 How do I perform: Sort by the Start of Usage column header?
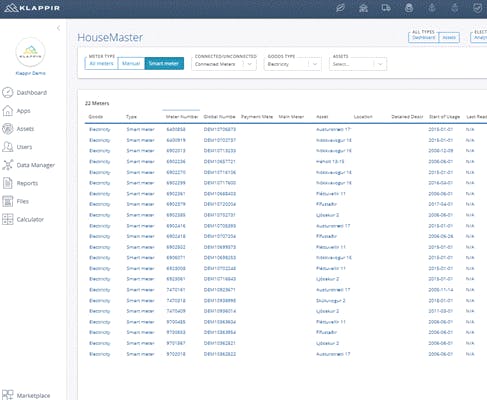tap(444, 117)
